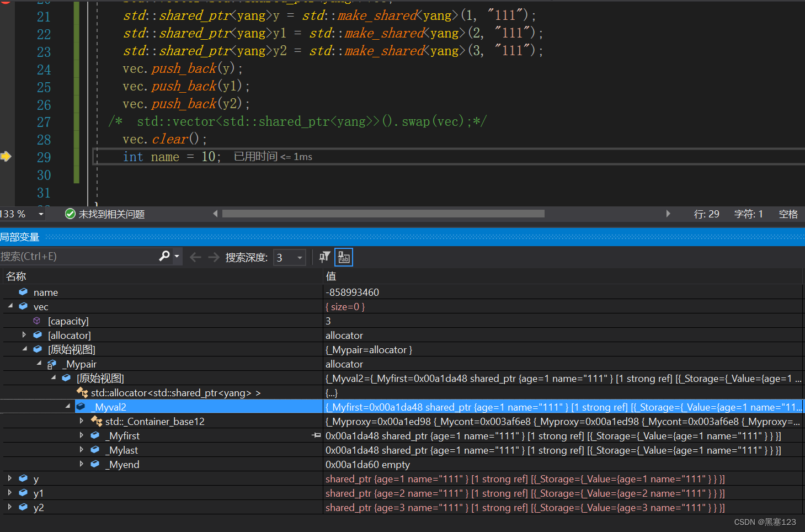The height and width of the screenshot is (532, 805).
Task: Expand the y2 variable node
Action: [x=9, y=507]
